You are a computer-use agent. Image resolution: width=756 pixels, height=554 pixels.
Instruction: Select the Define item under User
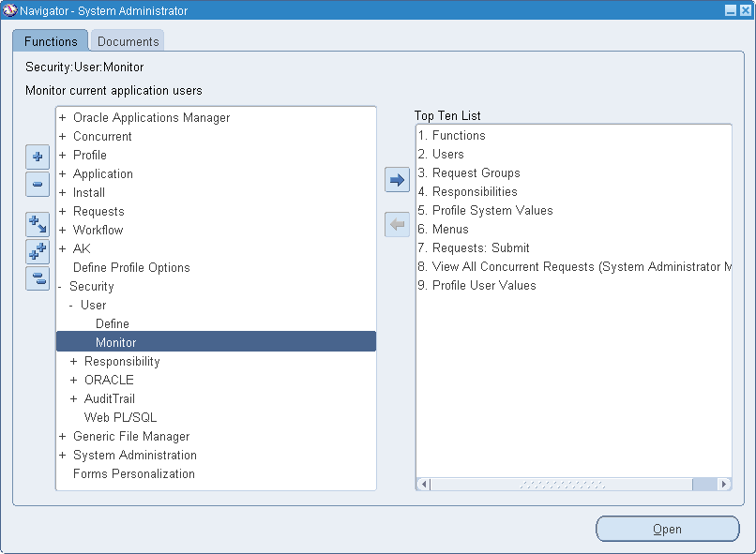[x=113, y=323]
